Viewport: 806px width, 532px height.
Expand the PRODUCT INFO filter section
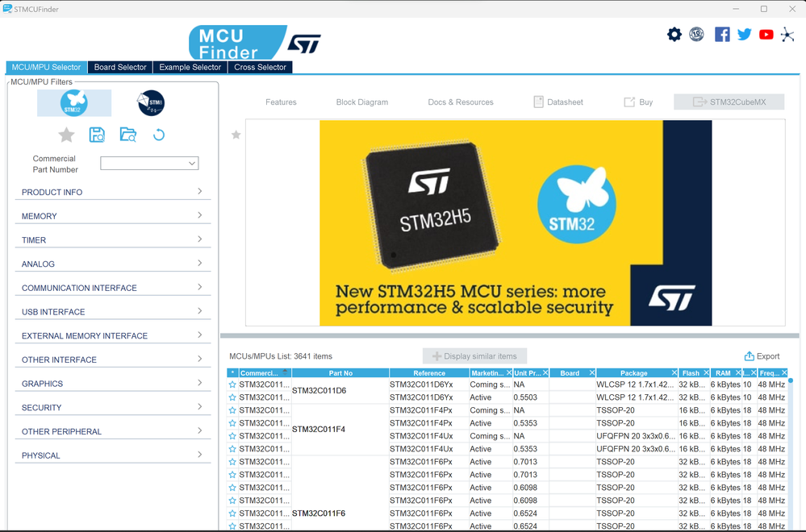click(x=113, y=192)
